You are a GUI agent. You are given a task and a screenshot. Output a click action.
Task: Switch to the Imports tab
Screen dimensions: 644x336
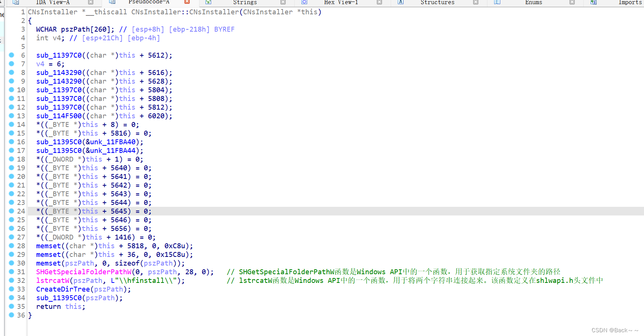click(630, 2)
